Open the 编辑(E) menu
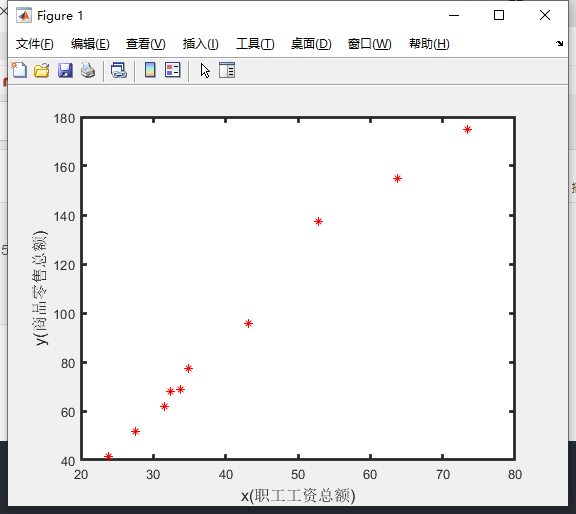576x514 pixels. click(90, 44)
